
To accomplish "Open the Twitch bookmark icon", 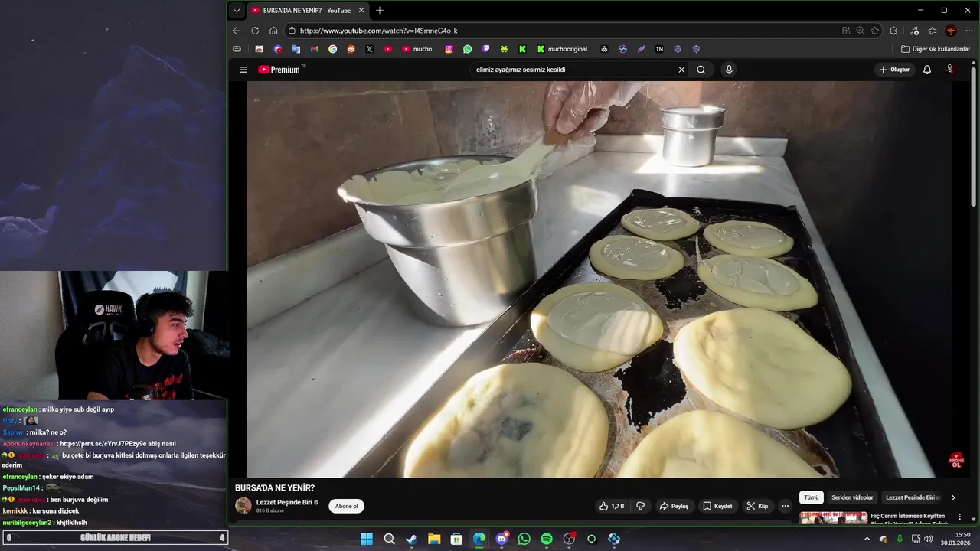I will 486,49.
